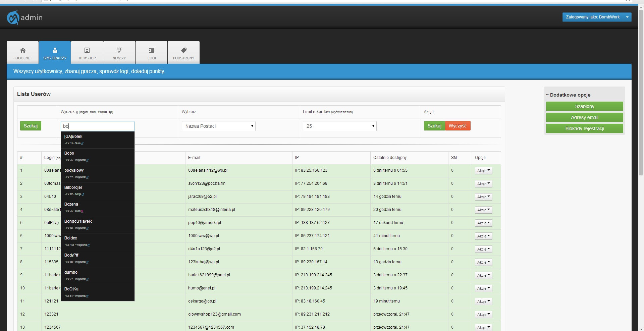Screen dimensions: 644x331
Task: Select Bobo suggestion
Action: [98, 157]
